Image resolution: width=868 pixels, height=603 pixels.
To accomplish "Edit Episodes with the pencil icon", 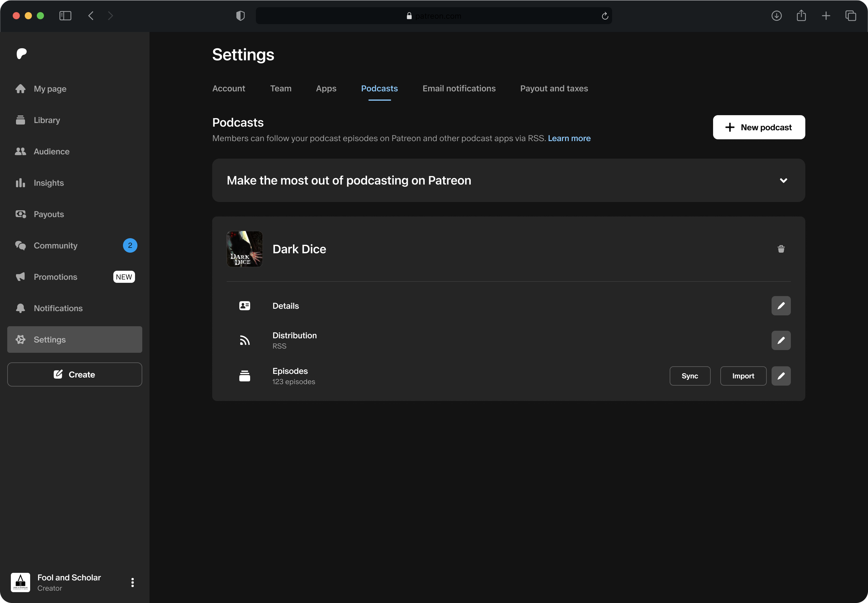I will click(781, 376).
